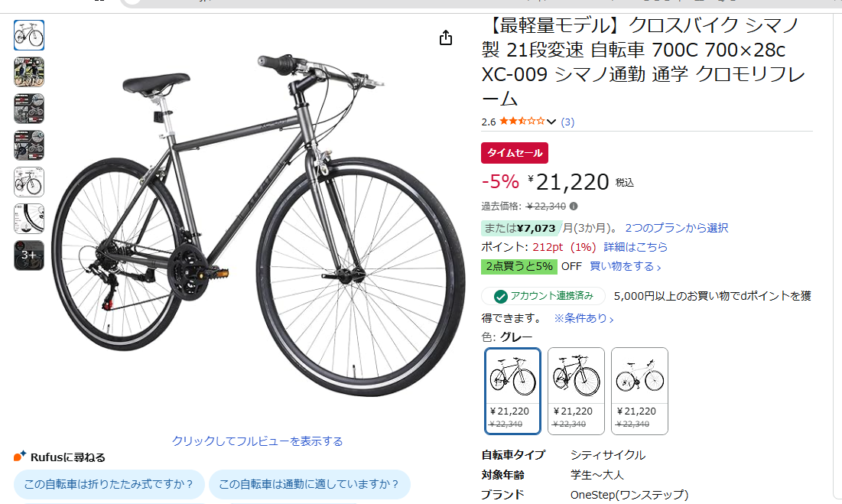Select the second thumbnail with rider photo
Image resolution: width=842 pixels, height=504 pixels.
29,72
